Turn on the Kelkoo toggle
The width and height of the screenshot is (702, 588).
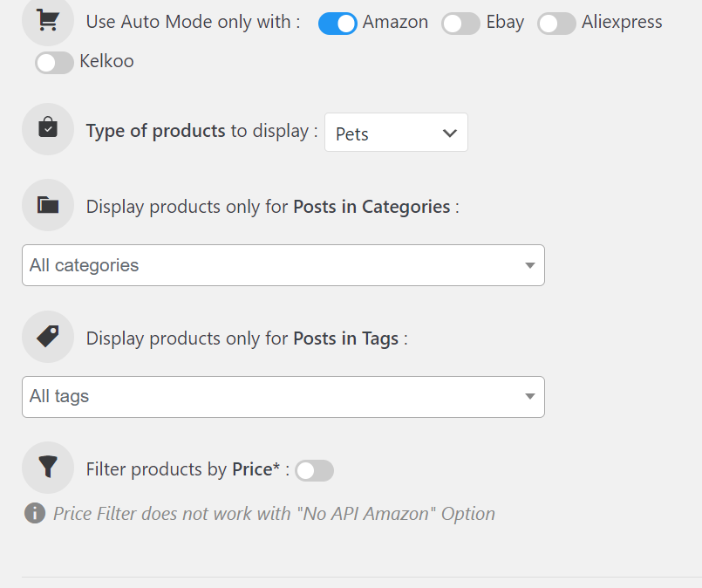(55, 63)
